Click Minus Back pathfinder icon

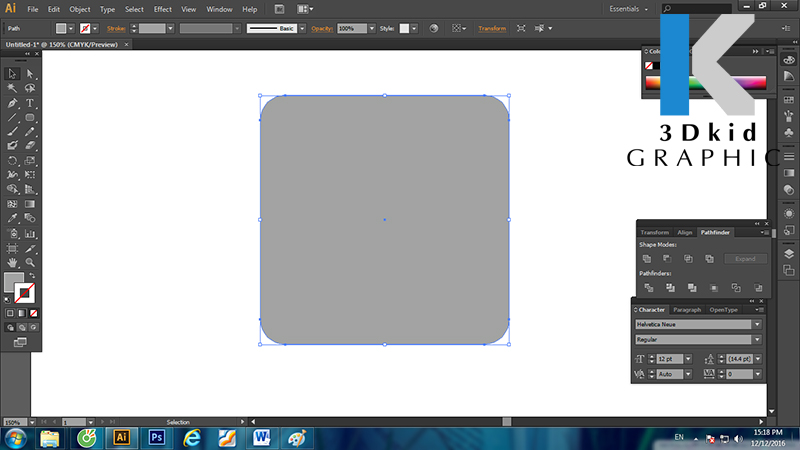pos(758,288)
